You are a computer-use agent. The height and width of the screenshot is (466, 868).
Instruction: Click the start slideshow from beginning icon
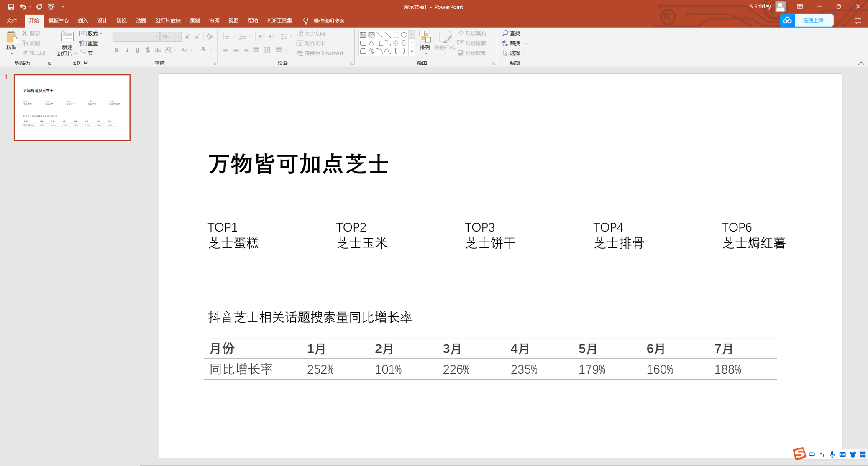(51, 7)
